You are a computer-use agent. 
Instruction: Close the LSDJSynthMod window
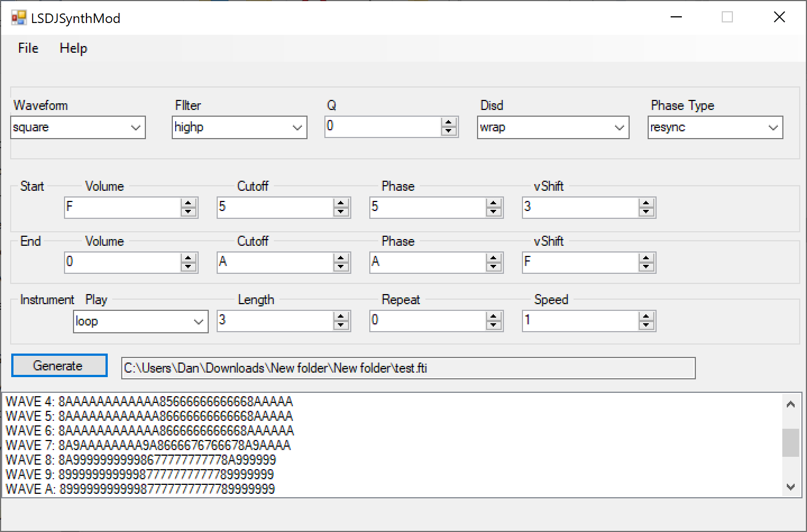780,17
